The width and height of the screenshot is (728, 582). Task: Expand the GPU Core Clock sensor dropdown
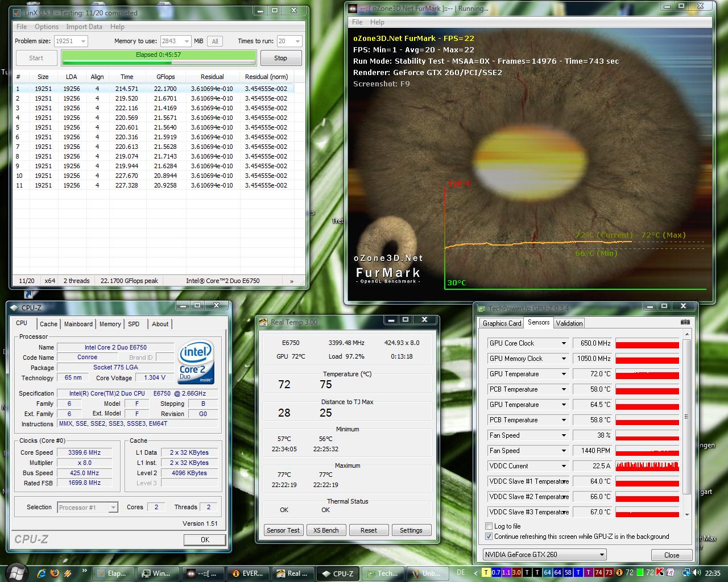(x=564, y=343)
